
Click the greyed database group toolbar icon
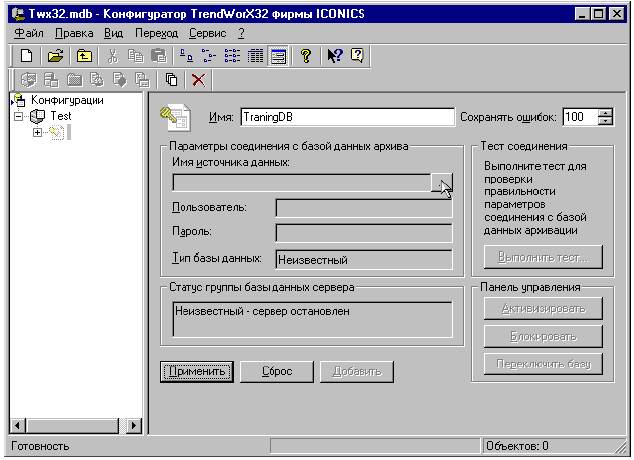click(51, 80)
